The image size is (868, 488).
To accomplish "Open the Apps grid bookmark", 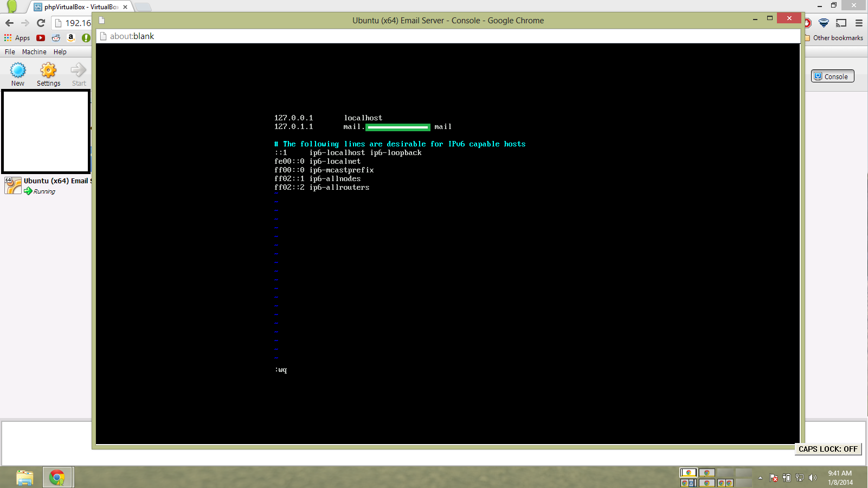I will click(17, 38).
